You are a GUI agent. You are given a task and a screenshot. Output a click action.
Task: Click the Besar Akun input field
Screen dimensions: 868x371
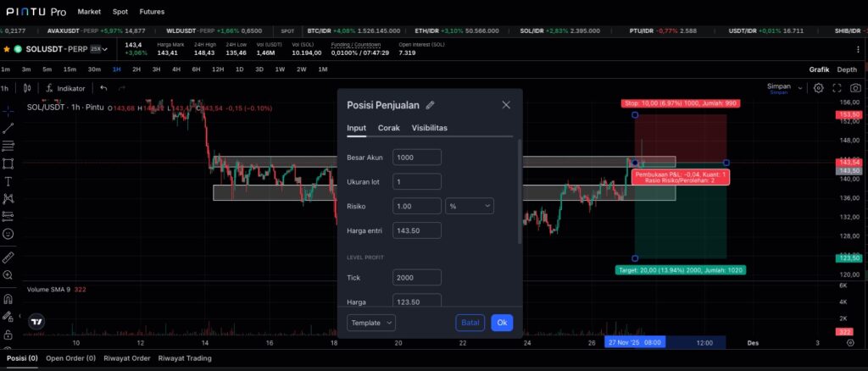[417, 158]
